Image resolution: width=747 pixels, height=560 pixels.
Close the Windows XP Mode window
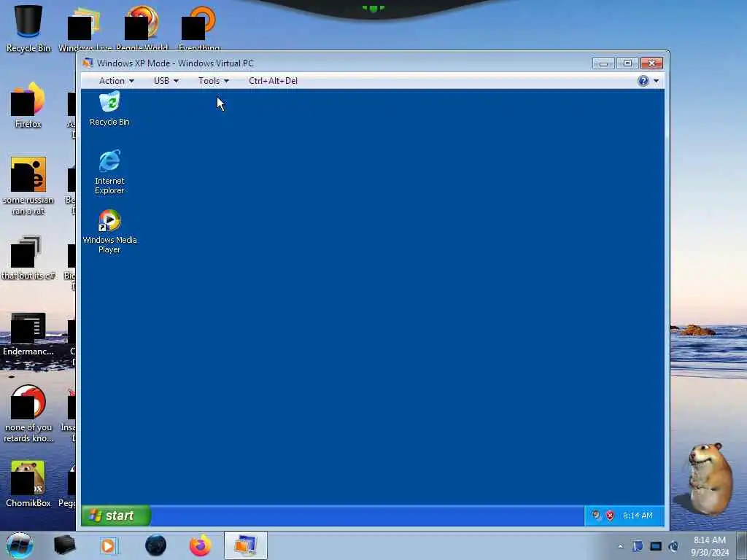pyautogui.click(x=651, y=63)
